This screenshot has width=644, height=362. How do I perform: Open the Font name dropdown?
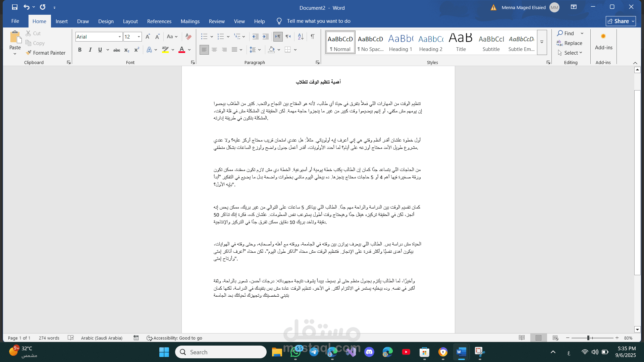pyautogui.click(x=120, y=37)
